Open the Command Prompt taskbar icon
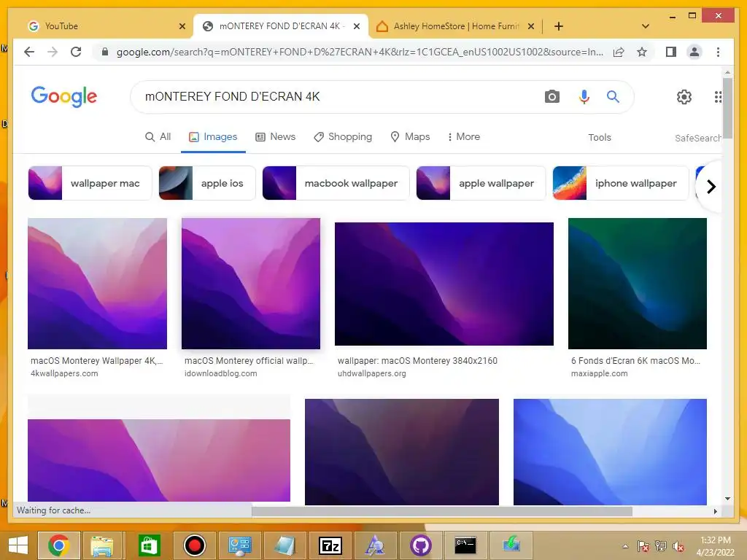Image resolution: width=747 pixels, height=560 pixels. (x=465, y=545)
